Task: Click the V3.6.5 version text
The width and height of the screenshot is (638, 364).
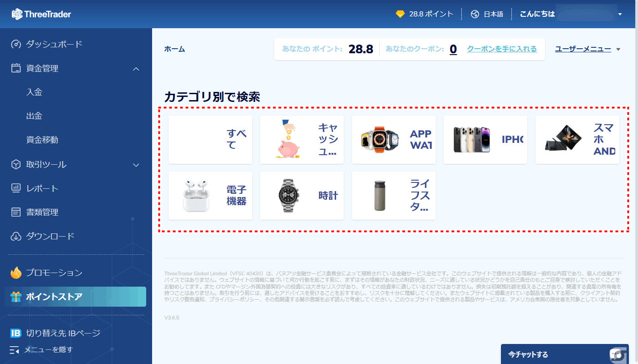Action: coord(172,318)
